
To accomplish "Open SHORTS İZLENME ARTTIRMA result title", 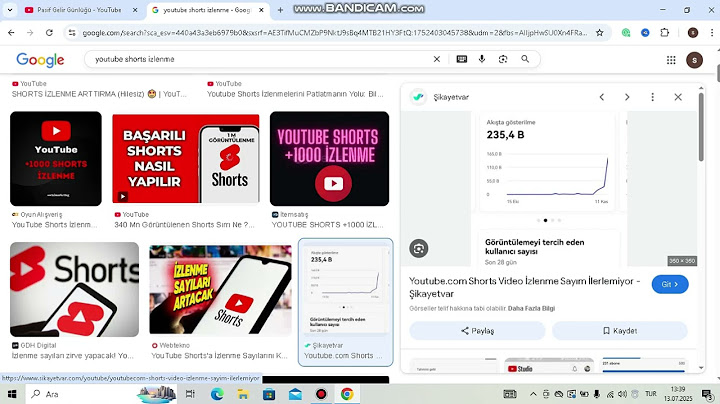I will pos(99,94).
